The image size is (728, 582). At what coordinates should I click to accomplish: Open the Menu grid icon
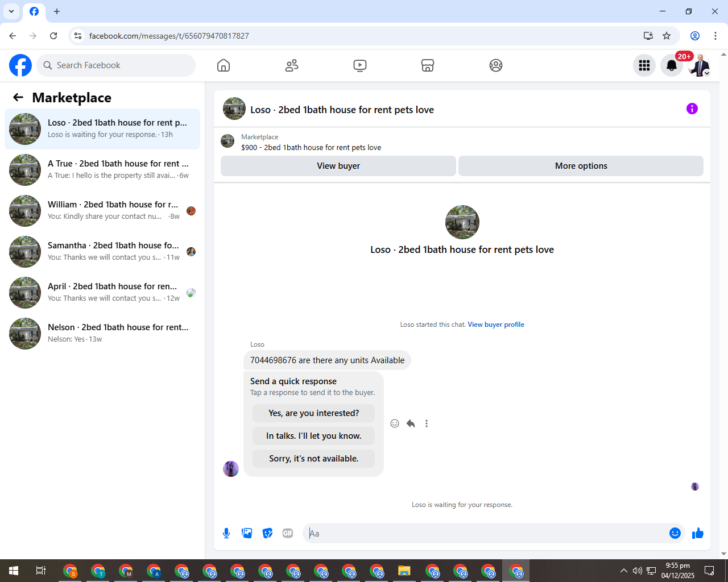(x=644, y=65)
